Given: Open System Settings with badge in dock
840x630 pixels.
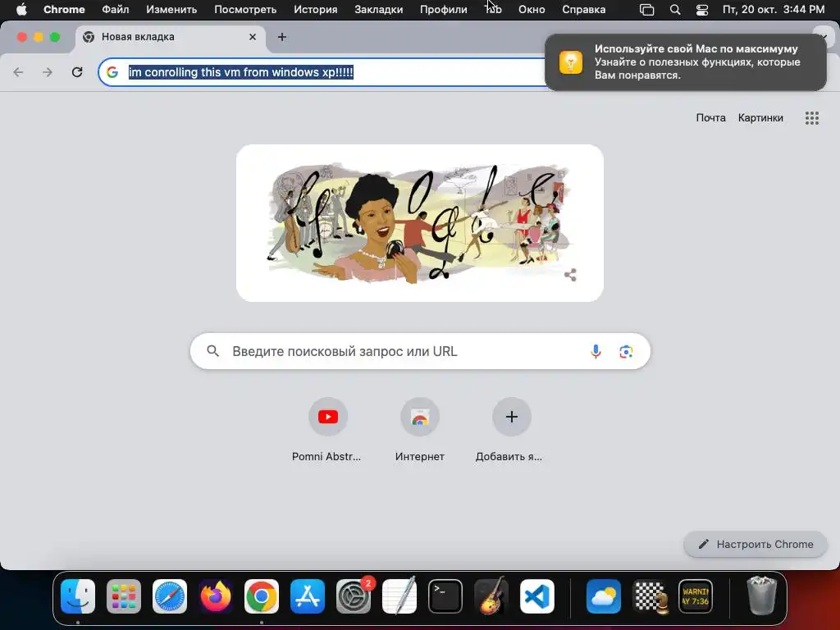Looking at the screenshot, I should [x=354, y=596].
